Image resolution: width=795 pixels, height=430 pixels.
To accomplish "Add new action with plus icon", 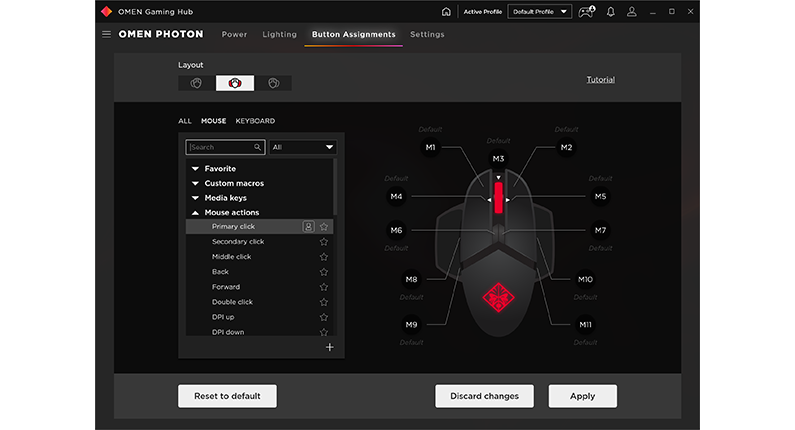I will coord(330,347).
